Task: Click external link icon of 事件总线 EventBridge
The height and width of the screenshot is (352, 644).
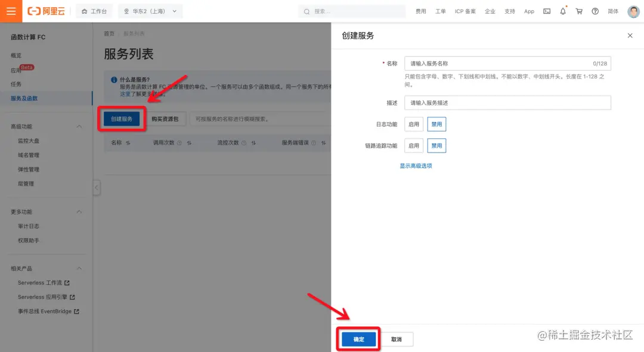Action: (x=76, y=311)
